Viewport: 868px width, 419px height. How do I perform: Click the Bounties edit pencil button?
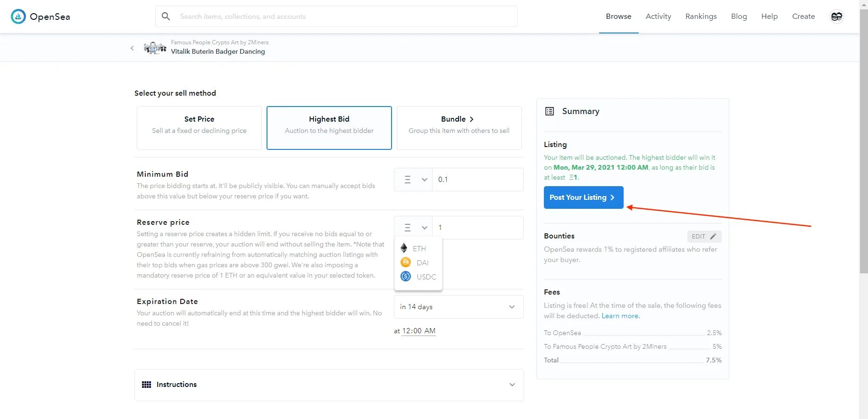[704, 237]
